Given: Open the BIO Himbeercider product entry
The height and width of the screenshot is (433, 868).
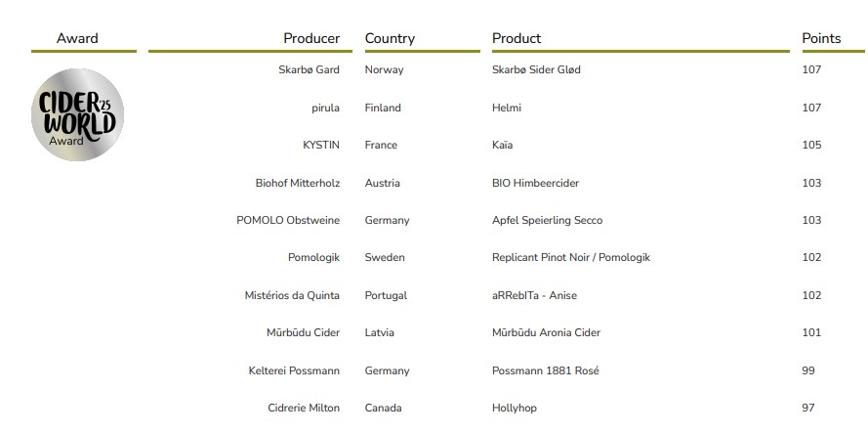Looking at the screenshot, I should (535, 183).
